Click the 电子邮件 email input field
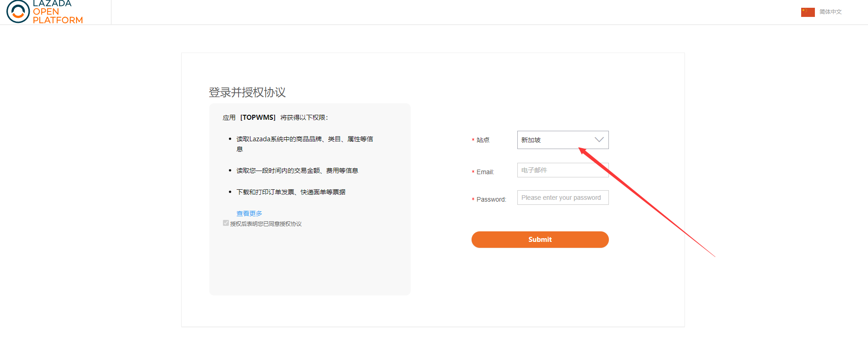Viewport: 868px width, 342px height. click(563, 170)
